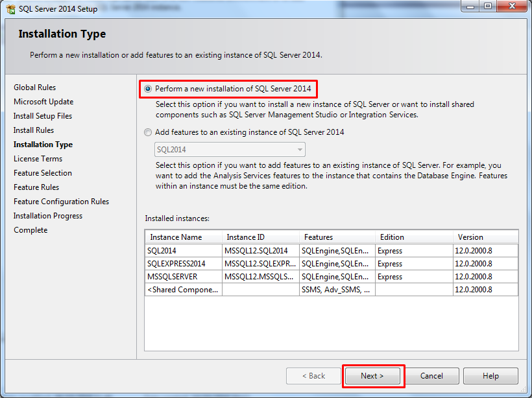Maximize the SQL Server 2014 Setup window
Image resolution: width=532 pixels, height=398 pixels.
[x=488, y=6]
